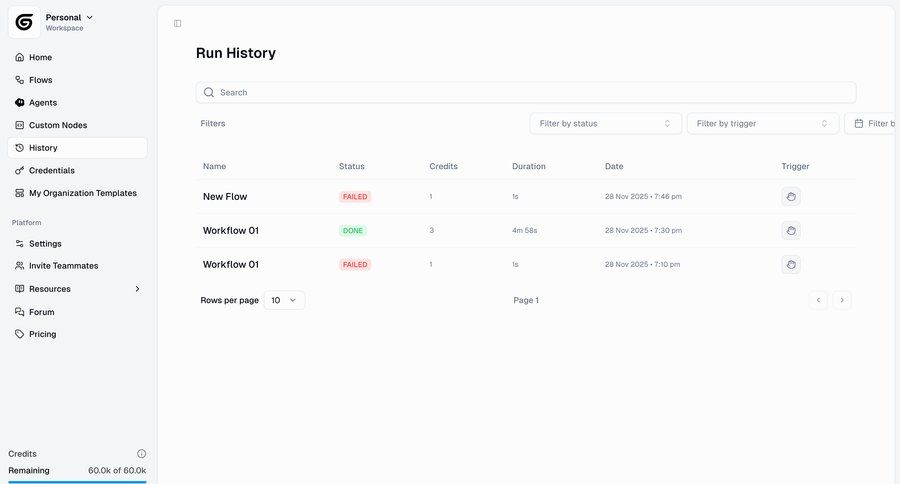The width and height of the screenshot is (900, 484).
Task: Open the Custom Nodes page
Action: click(57, 125)
